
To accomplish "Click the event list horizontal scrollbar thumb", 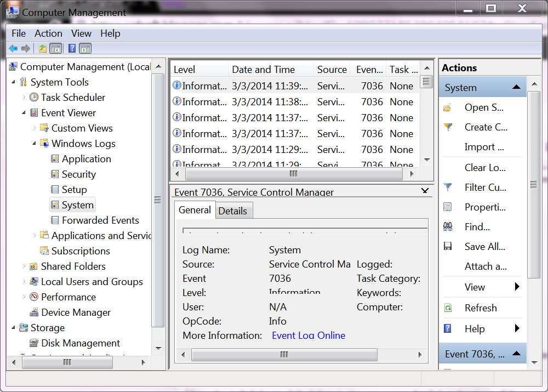I will tap(294, 174).
